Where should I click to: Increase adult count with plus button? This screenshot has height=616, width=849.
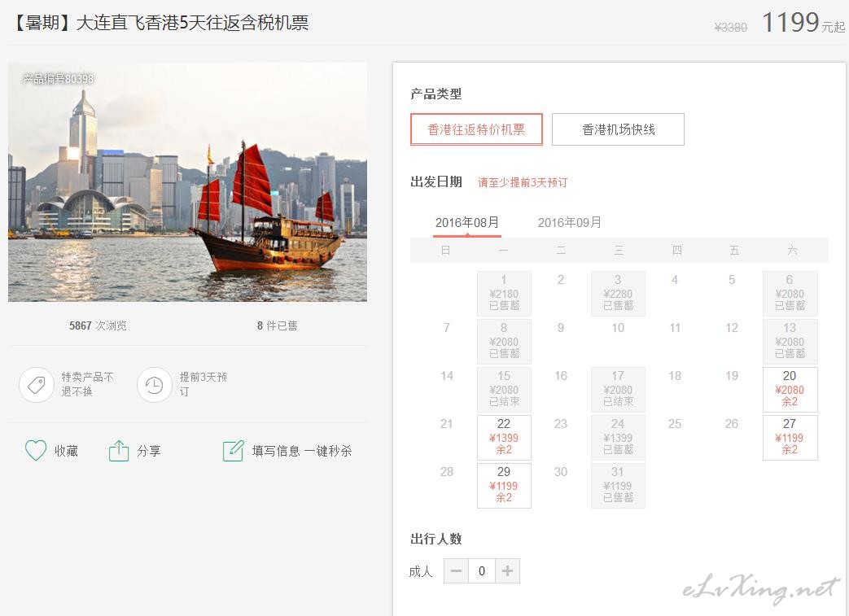(507, 571)
